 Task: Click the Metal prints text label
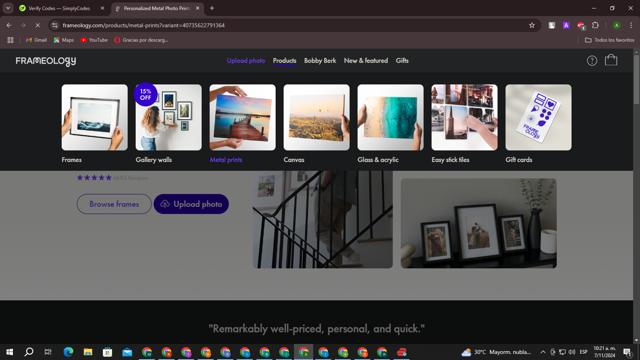(226, 160)
